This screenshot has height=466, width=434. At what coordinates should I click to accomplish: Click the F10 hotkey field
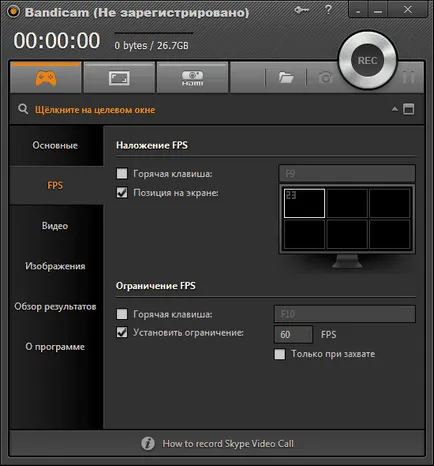tap(345, 314)
